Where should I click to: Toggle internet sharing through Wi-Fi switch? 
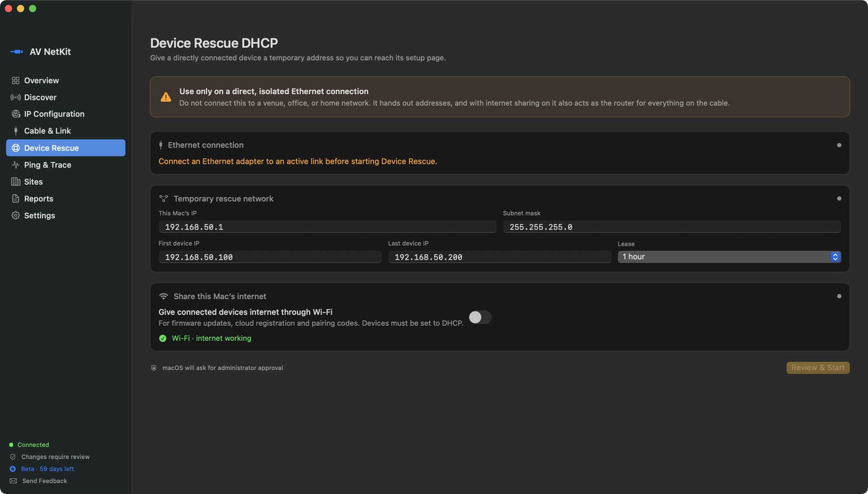(x=480, y=317)
